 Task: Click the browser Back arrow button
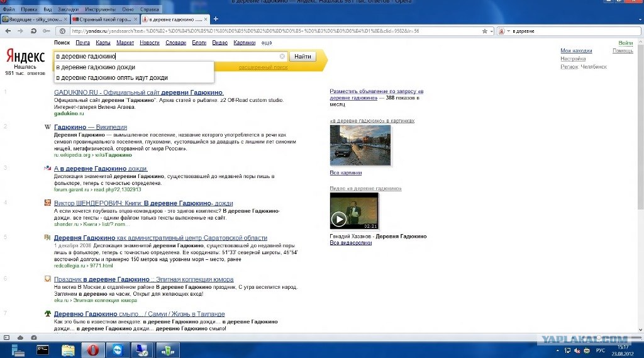8,31
